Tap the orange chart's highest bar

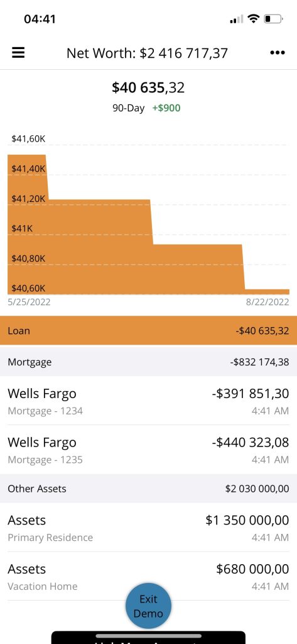tap(27, 225)
